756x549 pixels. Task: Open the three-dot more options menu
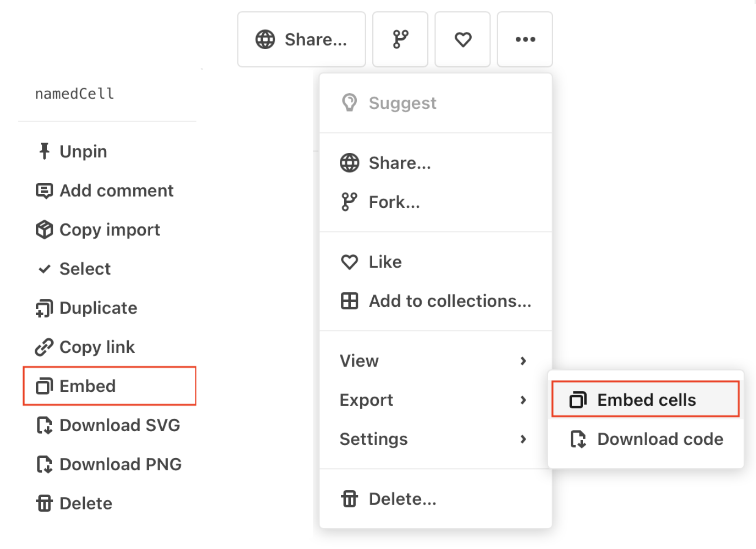coord(525,39)
